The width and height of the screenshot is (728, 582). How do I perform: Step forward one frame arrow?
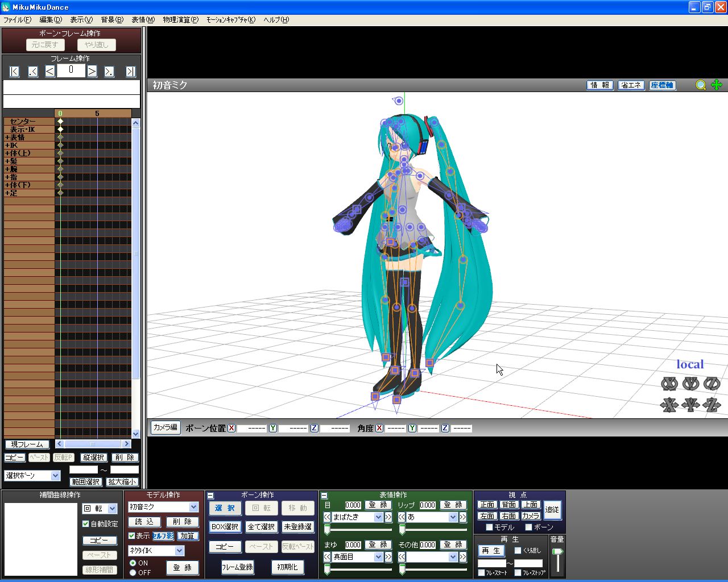point(92,71)
